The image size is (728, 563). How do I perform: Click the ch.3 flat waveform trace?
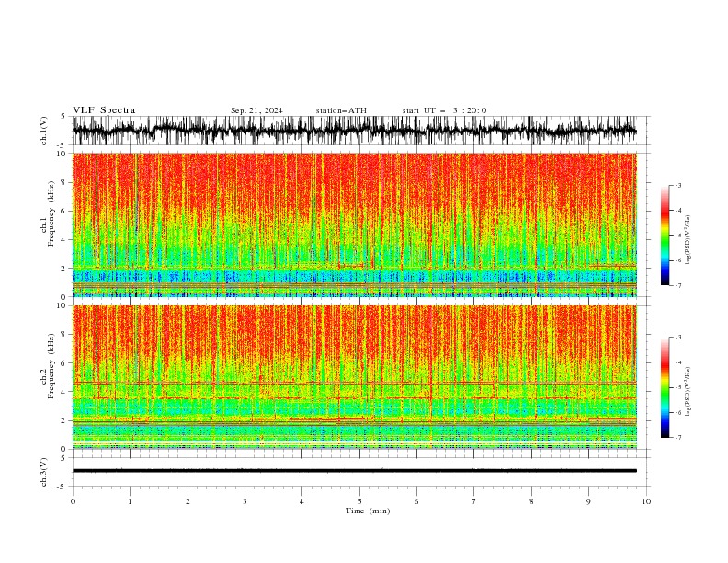[354, 471]
